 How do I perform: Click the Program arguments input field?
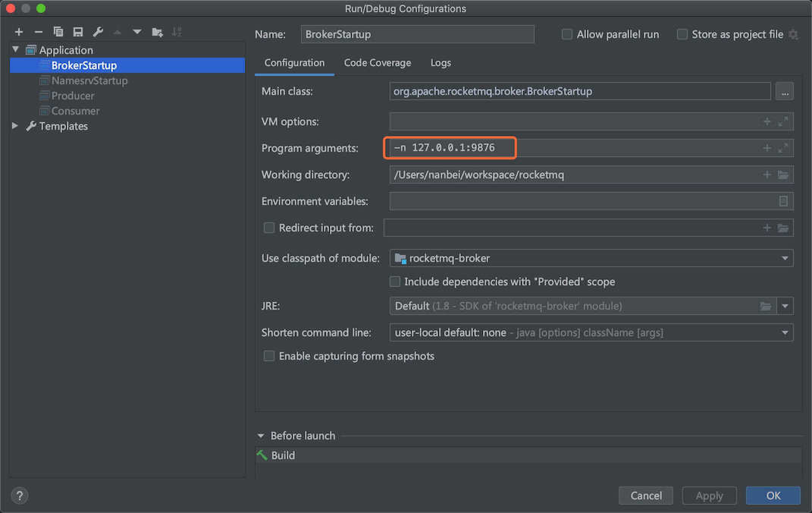click(591, 148)
